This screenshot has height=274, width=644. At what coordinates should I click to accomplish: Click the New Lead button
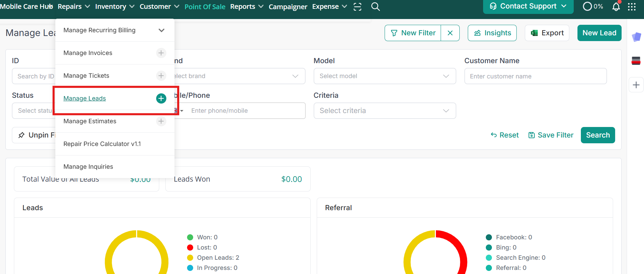tap(599, 33)
